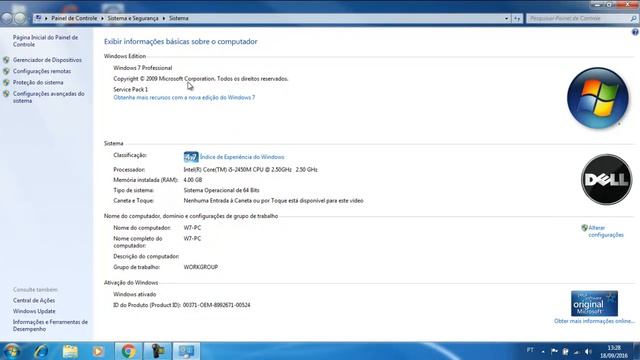This screenshot has height=360, width=640.
Task: Open Obter mais informações online link
Action: [x=594, y=321]
